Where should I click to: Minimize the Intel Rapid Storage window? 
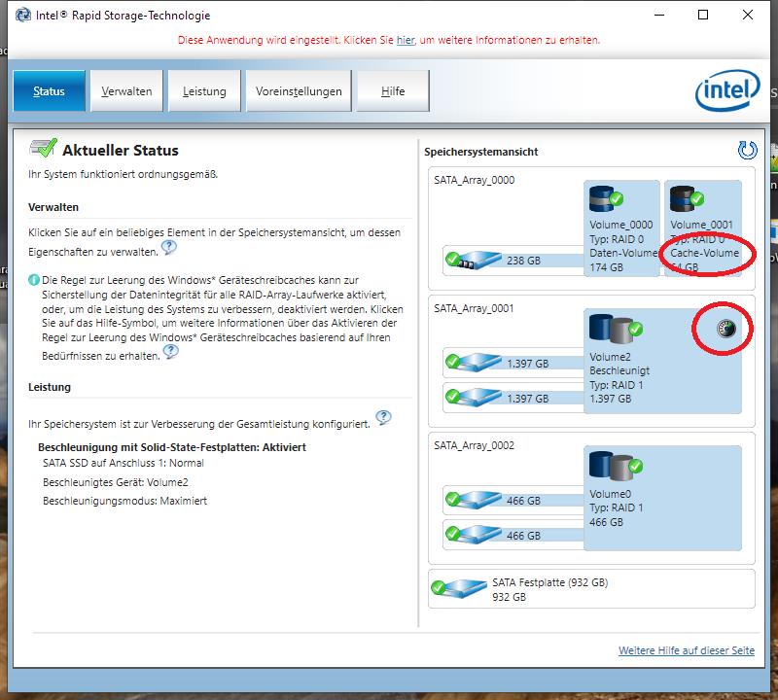(x=659, y=15)
